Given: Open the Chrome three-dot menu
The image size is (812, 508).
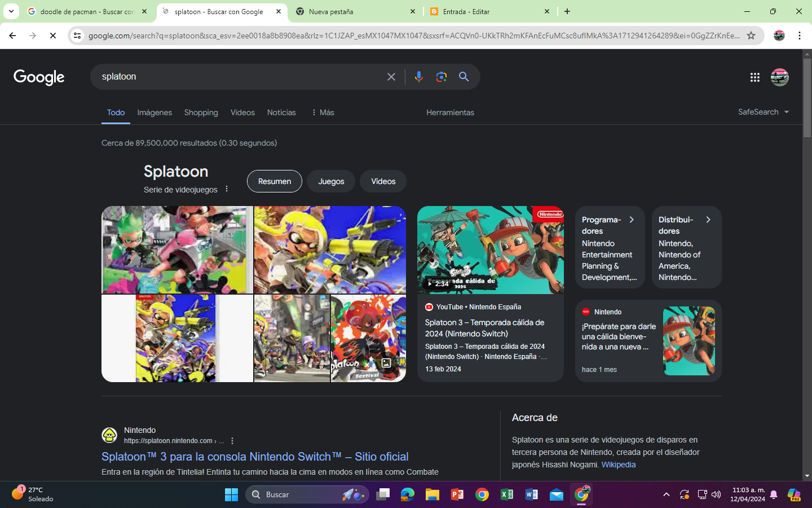Looking at the screenshot, I should [x=800, y=36].
